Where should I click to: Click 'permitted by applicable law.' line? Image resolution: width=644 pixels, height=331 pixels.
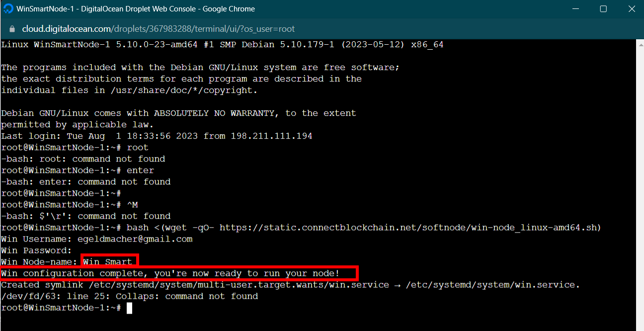(x=77, y=125)
